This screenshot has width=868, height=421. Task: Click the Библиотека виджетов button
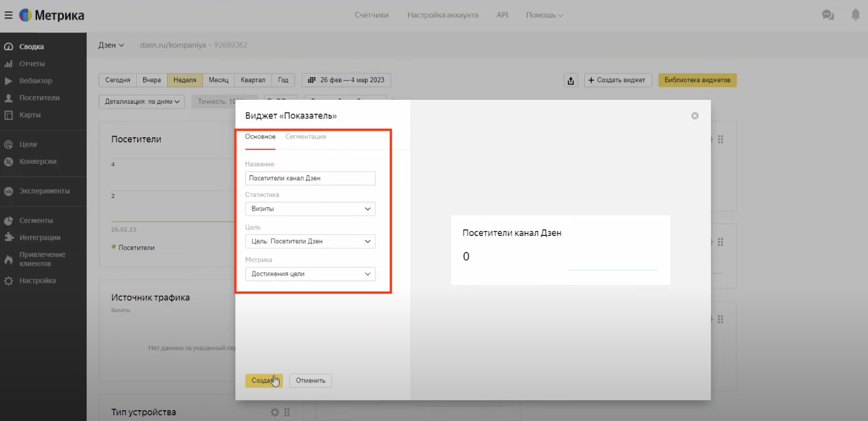point(697,80)
